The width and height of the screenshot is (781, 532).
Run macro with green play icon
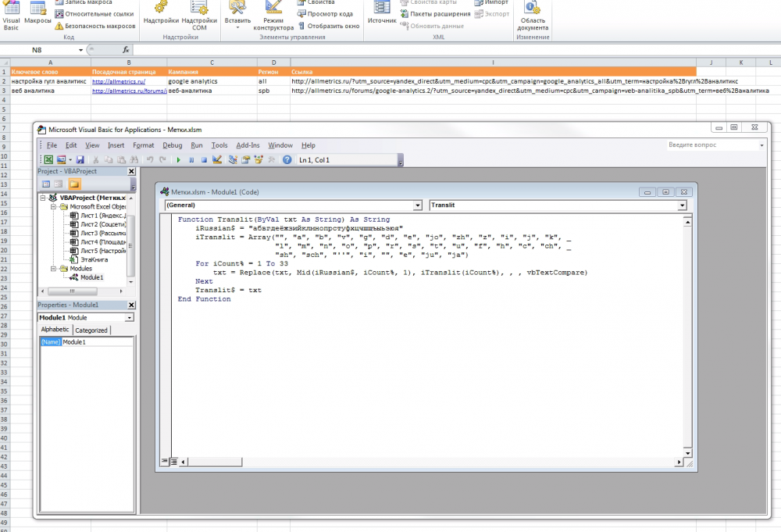click(178, 160)
